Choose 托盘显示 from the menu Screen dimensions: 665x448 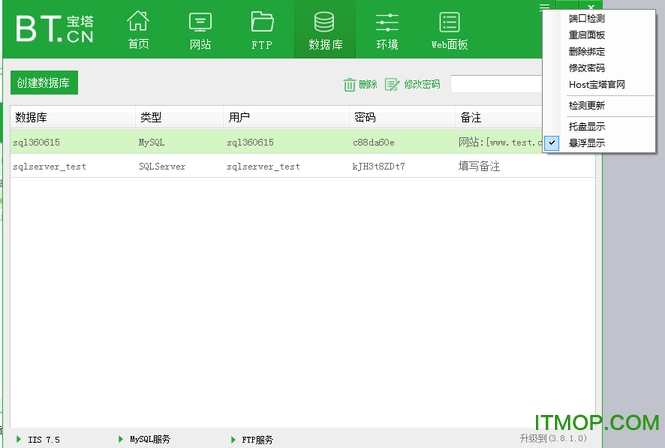point(587,126)
